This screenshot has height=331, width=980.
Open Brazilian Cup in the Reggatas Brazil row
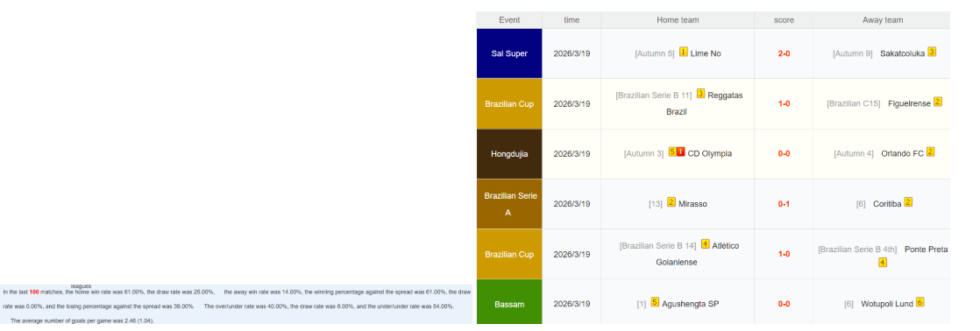(x=509, y=103)
